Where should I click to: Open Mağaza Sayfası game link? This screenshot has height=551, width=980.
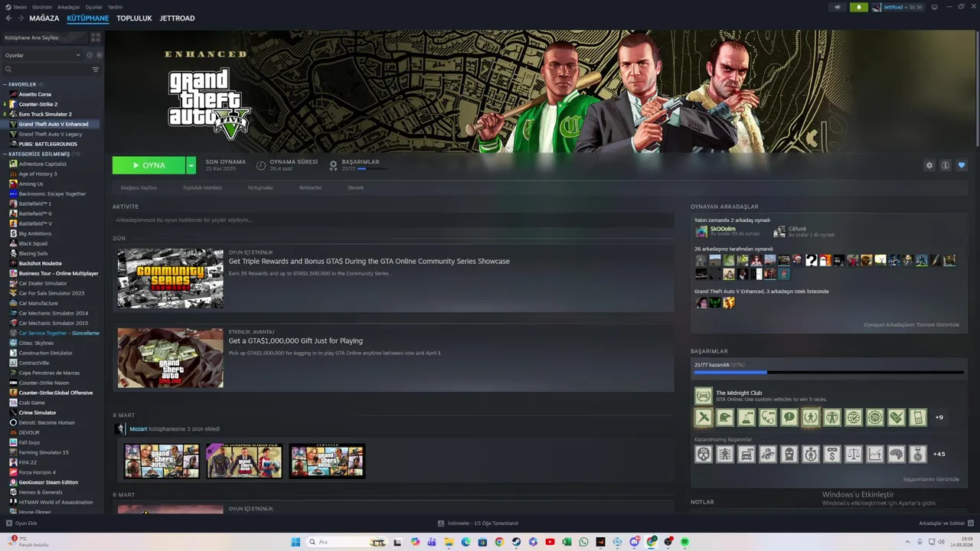(139, 187)
